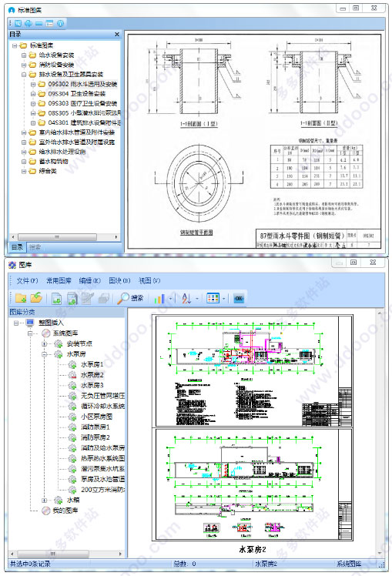Select the 小区泵房图 item
The width and height of the screenshot is (392, 576).
coord(96,417)
